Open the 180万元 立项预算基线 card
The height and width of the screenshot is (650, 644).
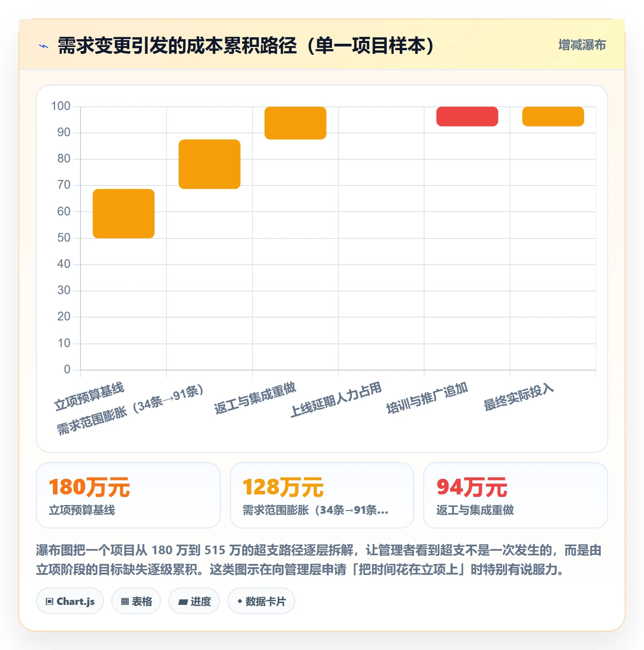pyautogui.click(x=128, y=495)
